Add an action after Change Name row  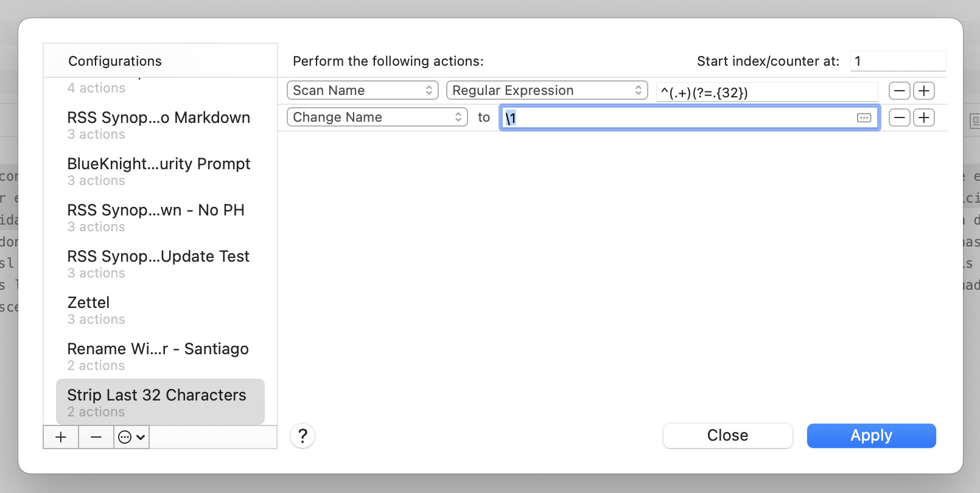pos(924,117)
